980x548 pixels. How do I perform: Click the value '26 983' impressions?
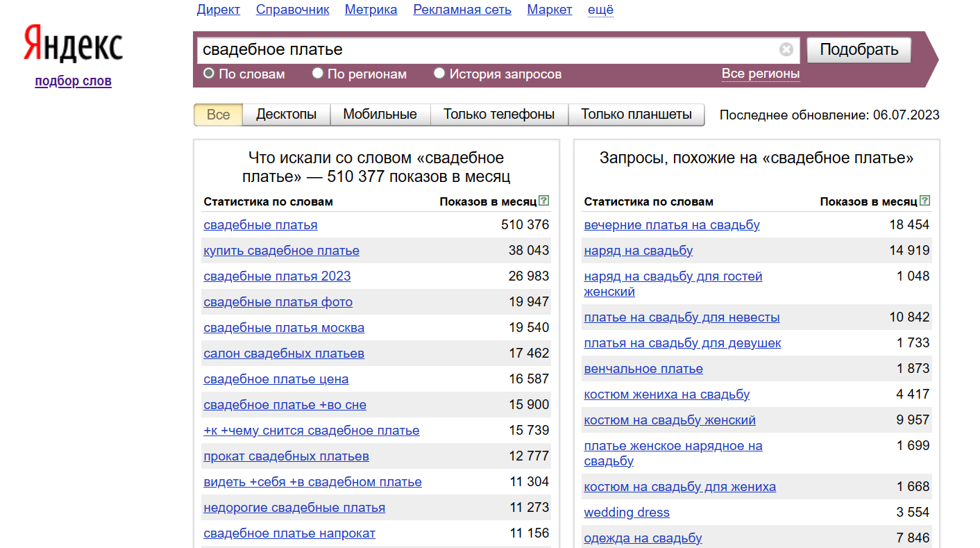tap(529, 276)
